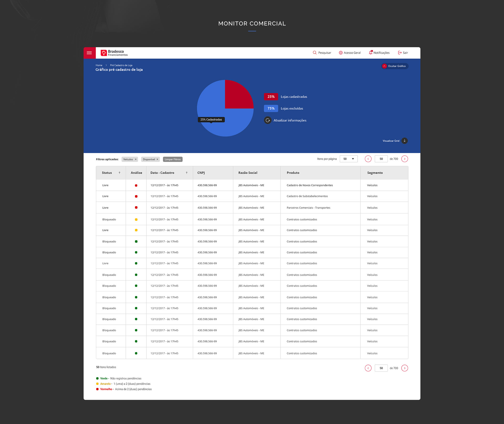Screen dimensions: 504x424
Task: Open Pré Cadastro de Loja breadcrumb
Action: [121, 65]
